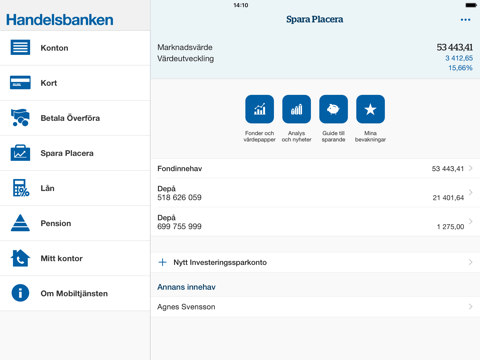Tap the Fondinnehav label

[180, 169]
